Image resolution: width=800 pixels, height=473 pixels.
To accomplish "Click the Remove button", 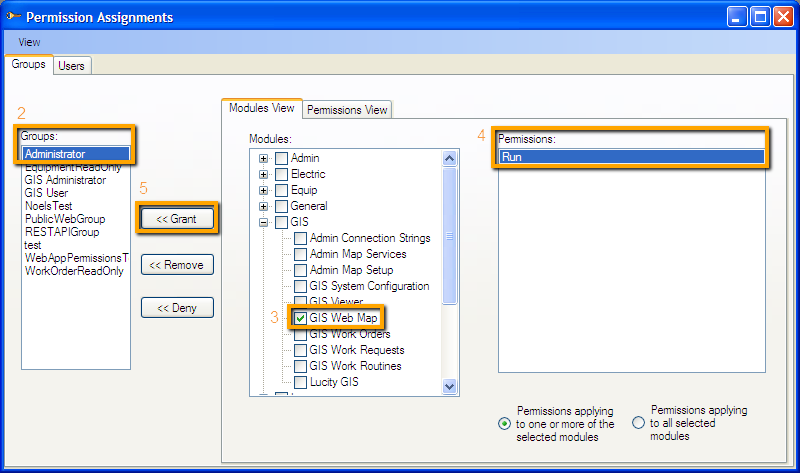I will pyautogui.click(x=177, y=265).
